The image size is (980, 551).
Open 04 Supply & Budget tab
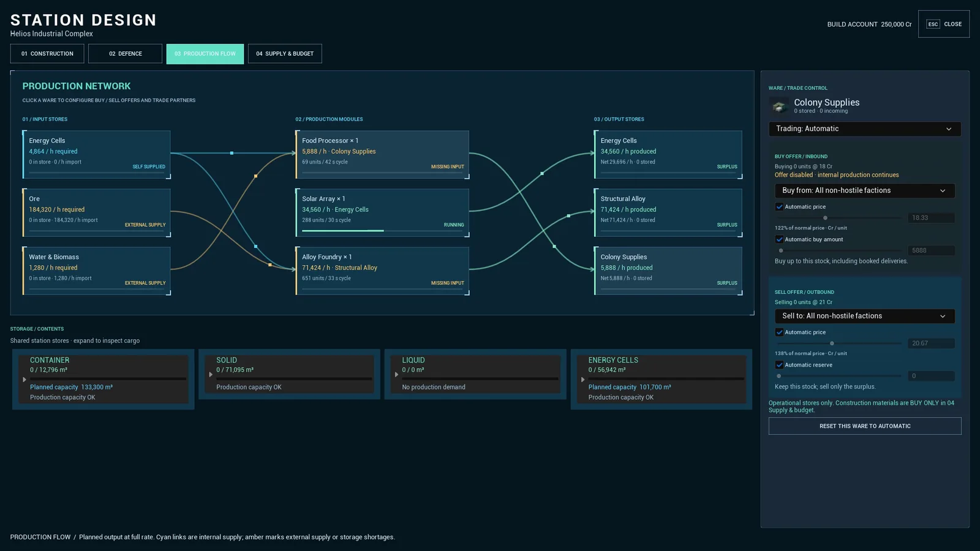[285, 54]
